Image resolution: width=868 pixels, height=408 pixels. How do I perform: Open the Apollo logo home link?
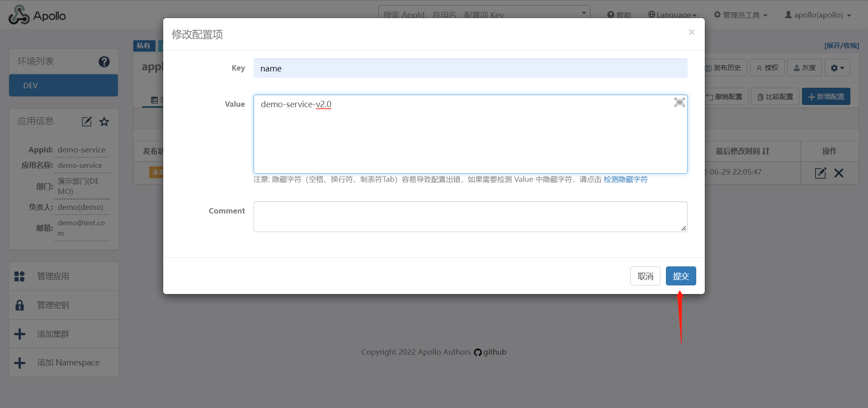(x=38, y=15)
